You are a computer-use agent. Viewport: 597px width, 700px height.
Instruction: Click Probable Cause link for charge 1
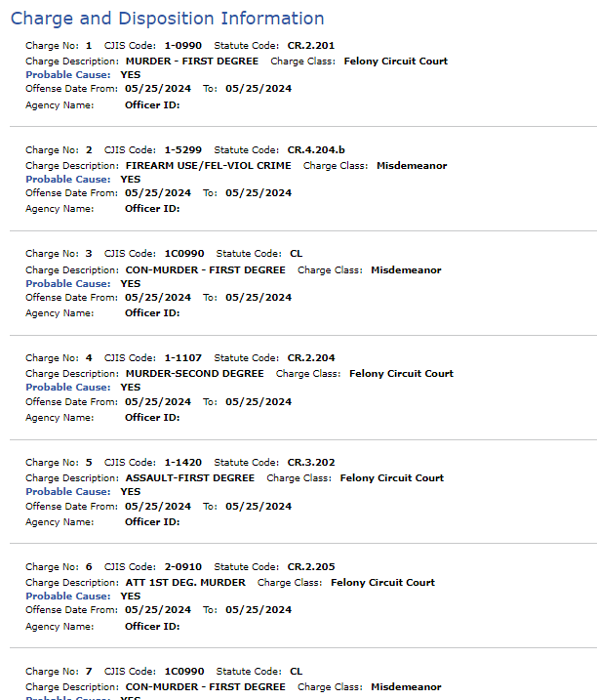[67, 74]
